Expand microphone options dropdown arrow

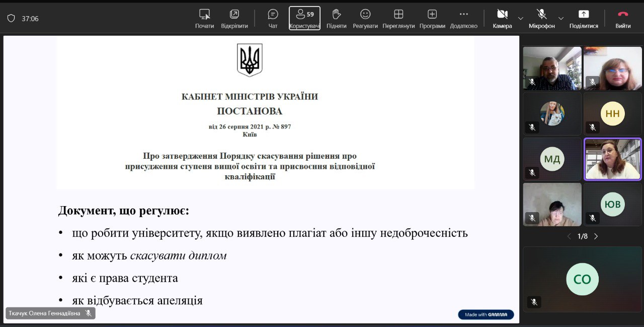click(561, 18)
